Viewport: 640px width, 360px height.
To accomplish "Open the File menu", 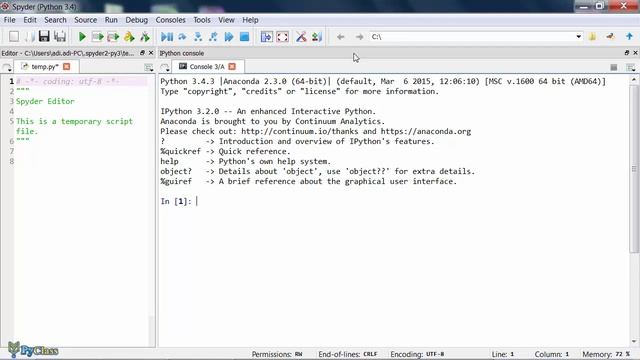I will 9,20.
